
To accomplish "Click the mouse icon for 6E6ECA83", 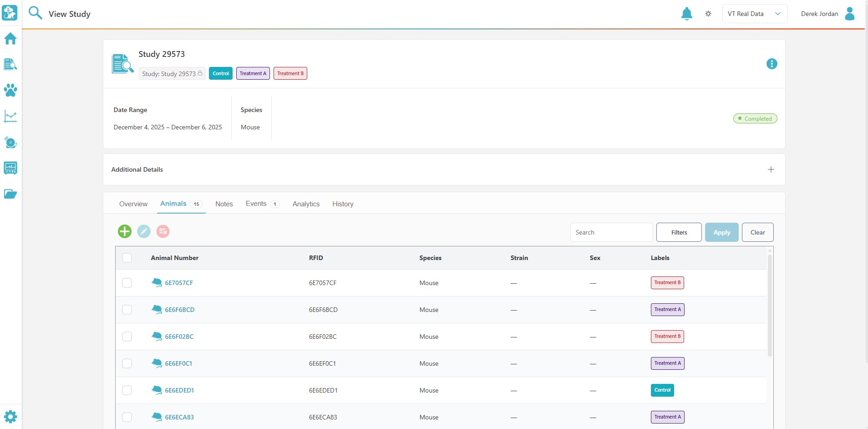I will [x=157, y=417].
